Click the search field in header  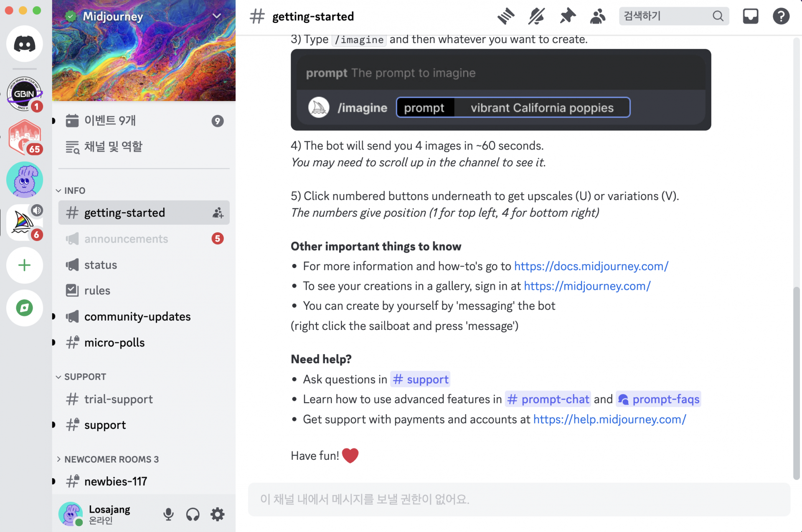(666, 16)
